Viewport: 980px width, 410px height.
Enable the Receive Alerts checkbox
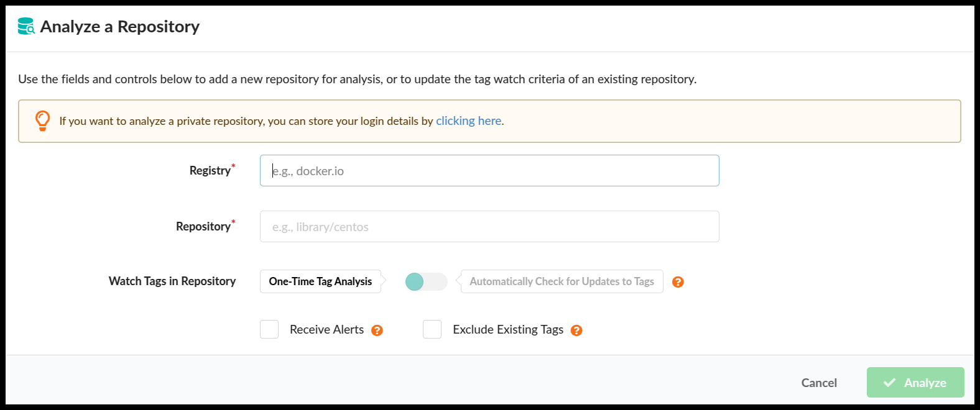point(269,329)
